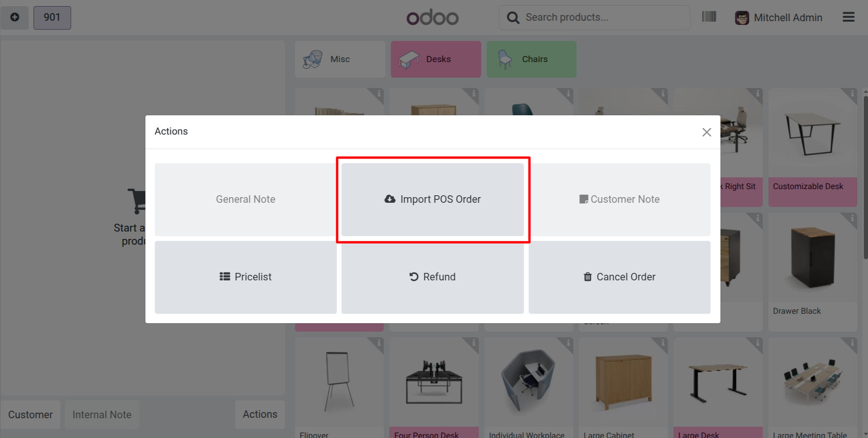Filter products by Chairs category
This screenshot has height=438, width=868.
point(531,59)
